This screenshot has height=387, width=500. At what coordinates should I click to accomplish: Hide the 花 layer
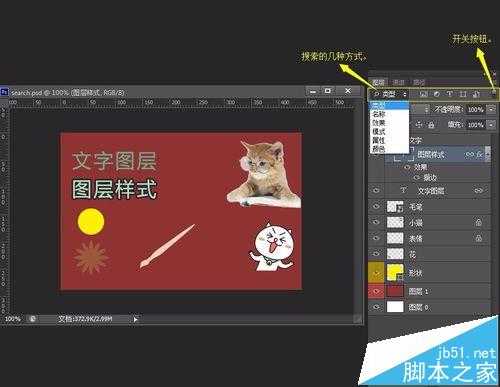pos(376,254)
